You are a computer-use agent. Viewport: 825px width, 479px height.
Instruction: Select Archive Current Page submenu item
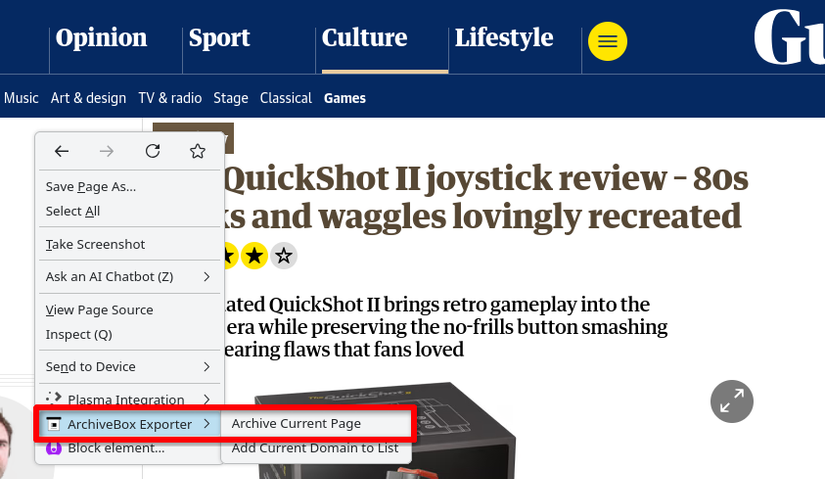316,424
